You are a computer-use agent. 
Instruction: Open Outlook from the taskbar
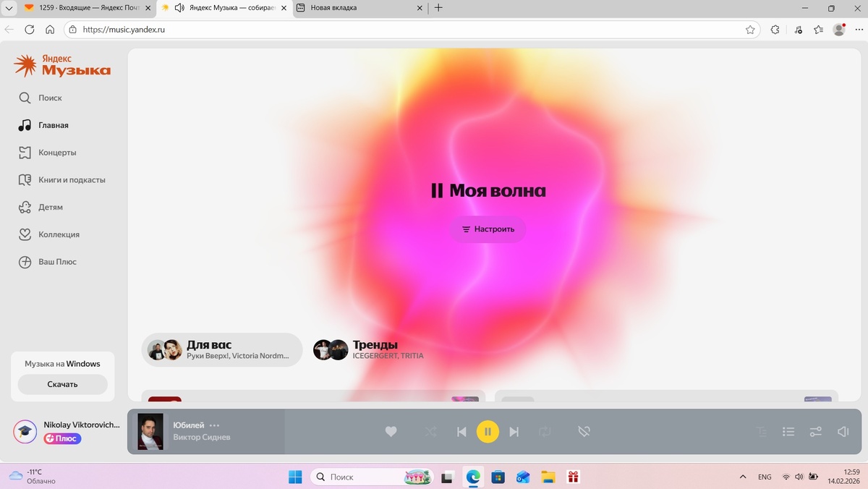(x=523, y=477)
